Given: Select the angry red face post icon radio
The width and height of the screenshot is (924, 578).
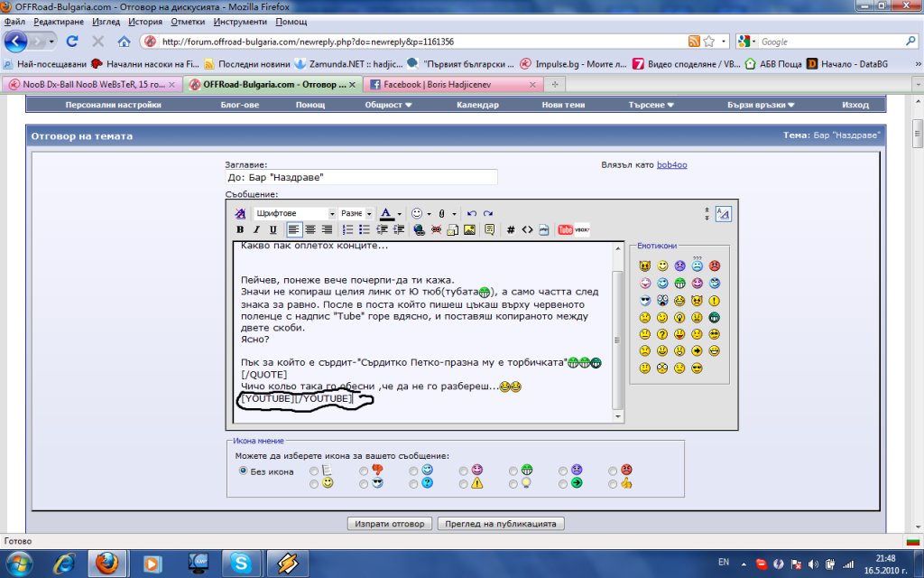Looking at the screenshot, I should coord(613,471).
